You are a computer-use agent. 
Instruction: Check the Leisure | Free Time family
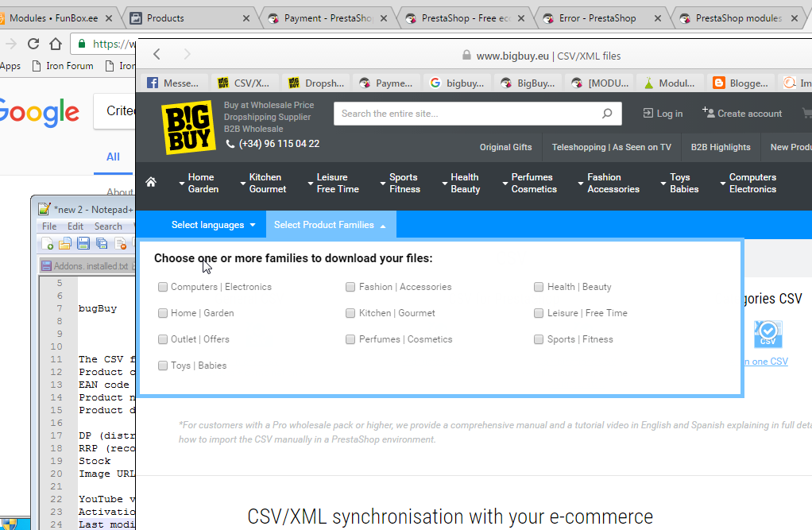(539, 313)
